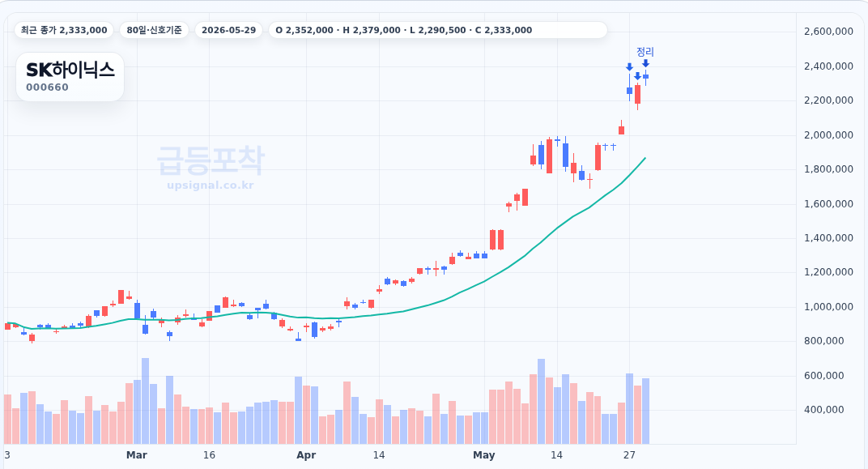Click the 1,600,000 price axis label
This screenshot has width=868, height=469.
tap(828, 204)
